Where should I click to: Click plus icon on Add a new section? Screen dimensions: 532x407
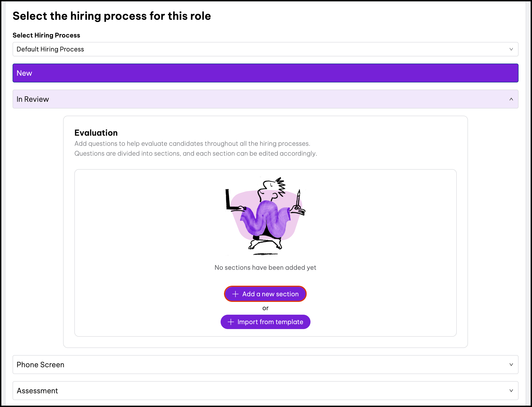(x=235, y=294)
